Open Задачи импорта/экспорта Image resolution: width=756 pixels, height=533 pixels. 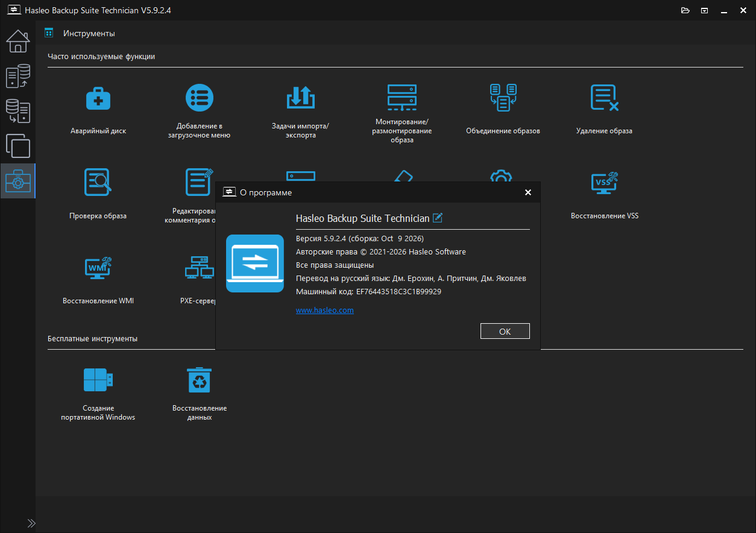301,112
